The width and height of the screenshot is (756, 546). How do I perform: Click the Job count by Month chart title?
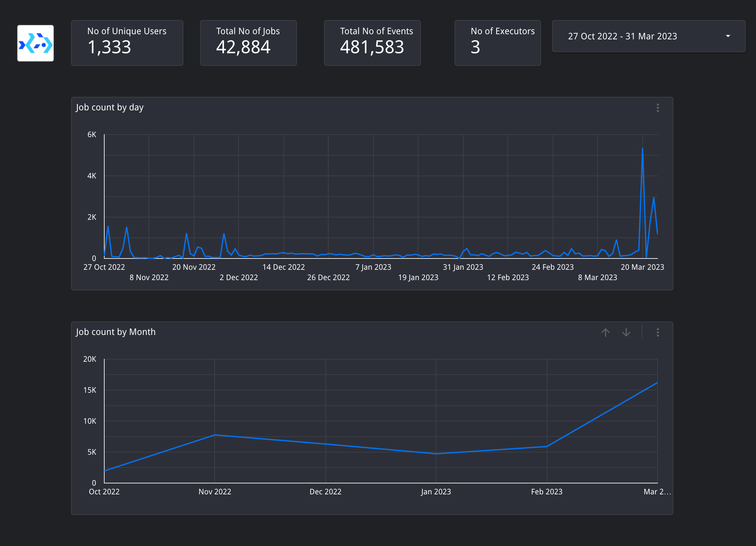point(116,332)
